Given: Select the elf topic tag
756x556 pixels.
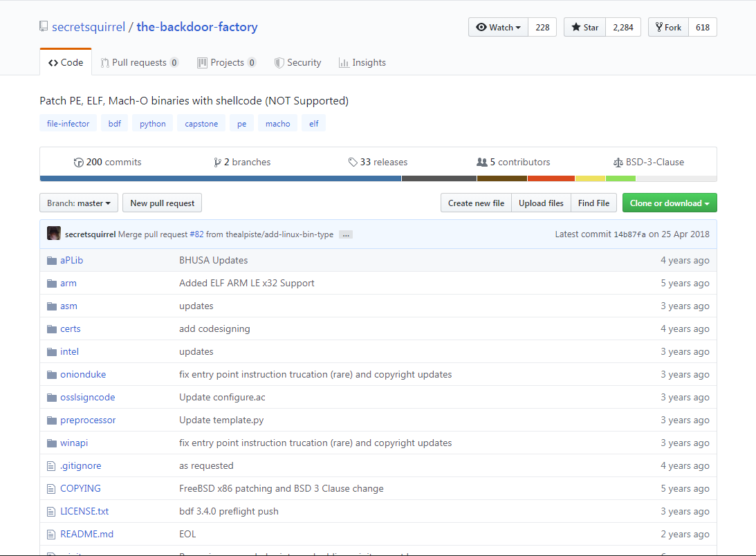Looking at the screenshot, I should point(314,124).
